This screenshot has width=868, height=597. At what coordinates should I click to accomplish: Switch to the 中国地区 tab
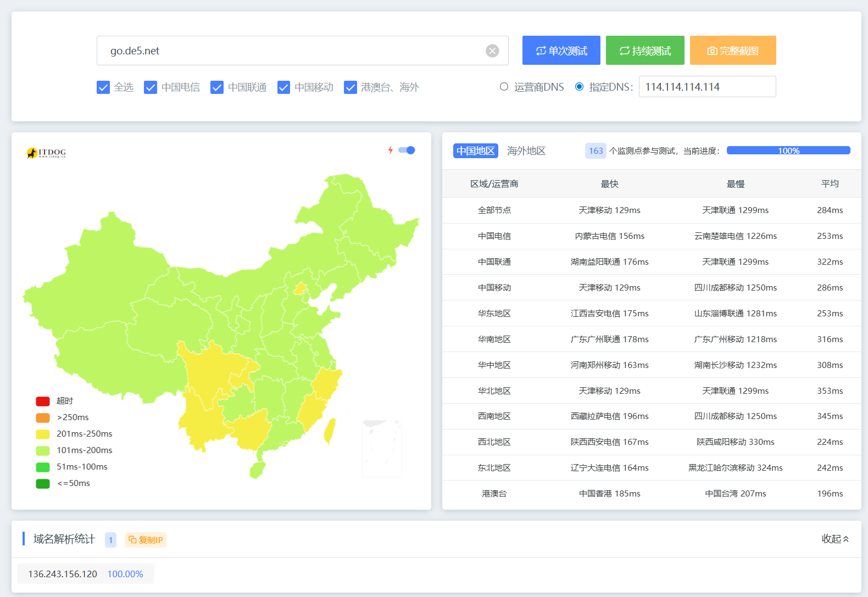tap(476, 151)
